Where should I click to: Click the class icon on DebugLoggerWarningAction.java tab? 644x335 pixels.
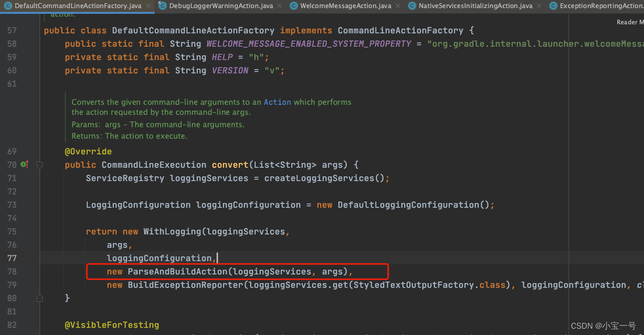point(162,6)
